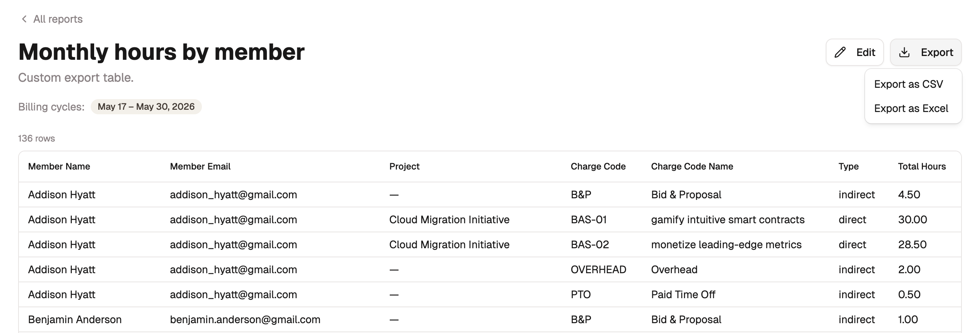Click the pencil icon in Edit button

click(840, 52)
